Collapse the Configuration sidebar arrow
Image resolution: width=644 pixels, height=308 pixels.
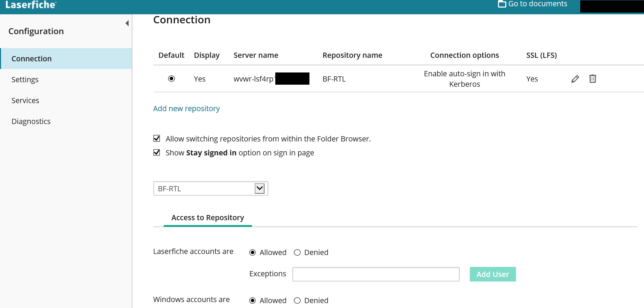tap(127, 23)
